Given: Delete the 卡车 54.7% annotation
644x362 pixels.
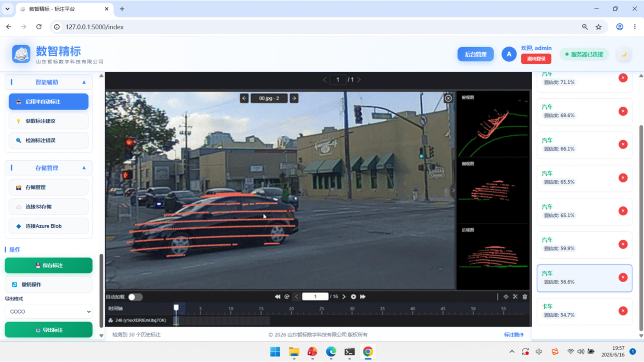Looking at the screenshot, I should 623,311.
